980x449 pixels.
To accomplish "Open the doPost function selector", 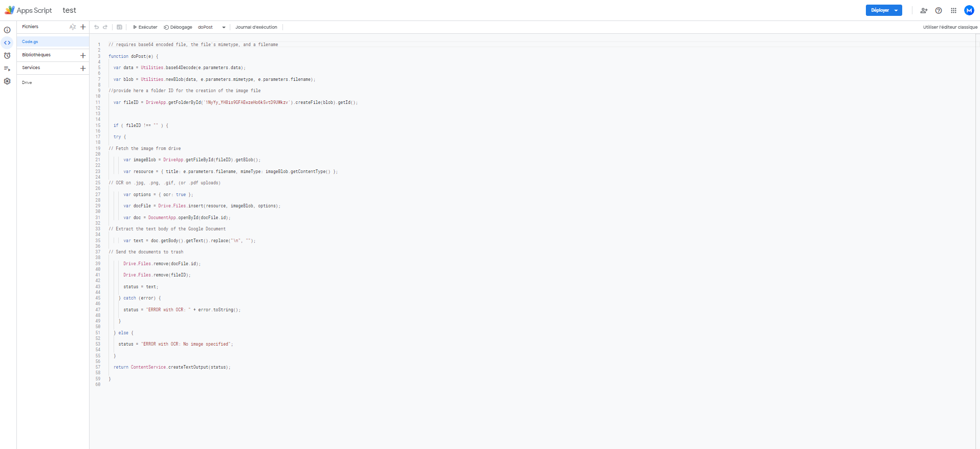I will [x=211, y=27].
